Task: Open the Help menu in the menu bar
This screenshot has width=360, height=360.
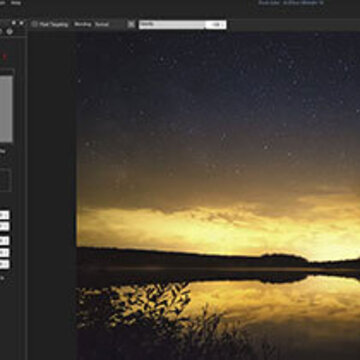Action: click(16, 3)
